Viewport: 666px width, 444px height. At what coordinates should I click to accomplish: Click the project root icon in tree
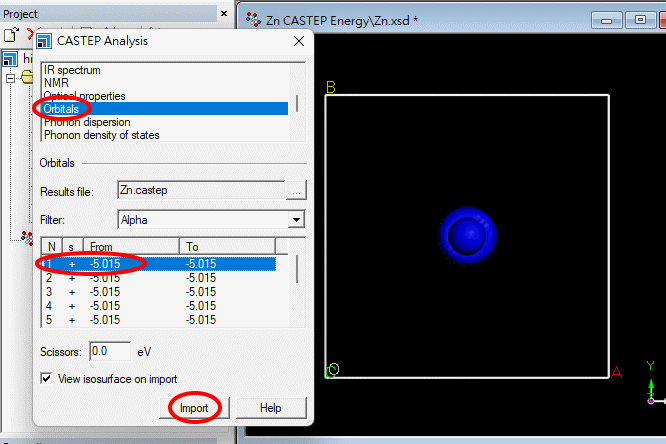pyautogui.click(x=9, y=60)
